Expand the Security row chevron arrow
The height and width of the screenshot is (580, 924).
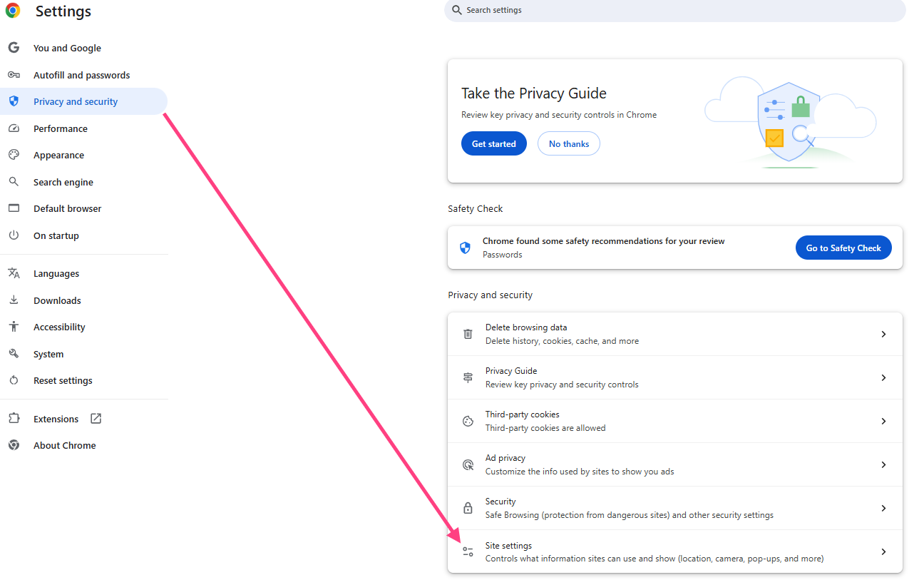883,508
